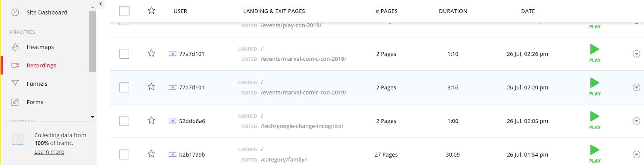The height and width of the screenshot is (165, 644).
Task: Select checkbox for user b2b1799b row
Action: (x=124, y=155)
